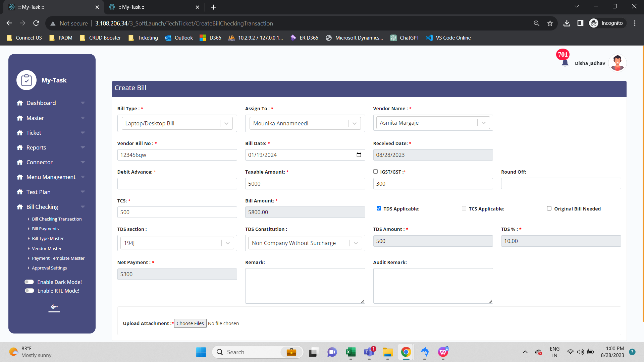This screenshot has height=362, width=644.
Task: Click the browser address bar URL
Action: (x=184, y=23)
